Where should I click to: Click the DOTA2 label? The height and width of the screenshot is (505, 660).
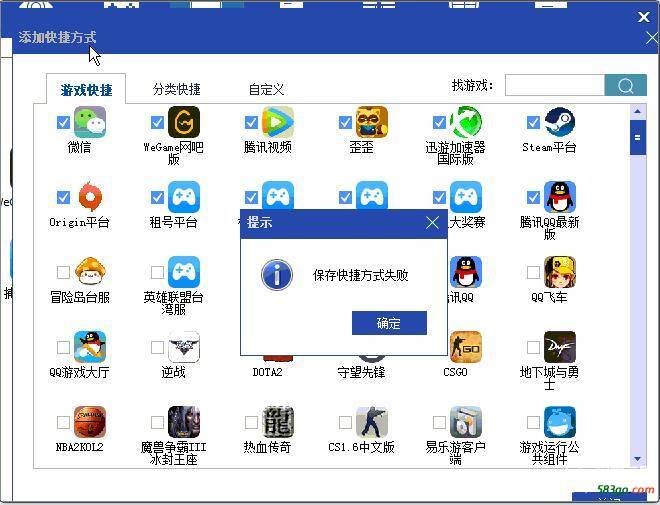coord(267,372)
